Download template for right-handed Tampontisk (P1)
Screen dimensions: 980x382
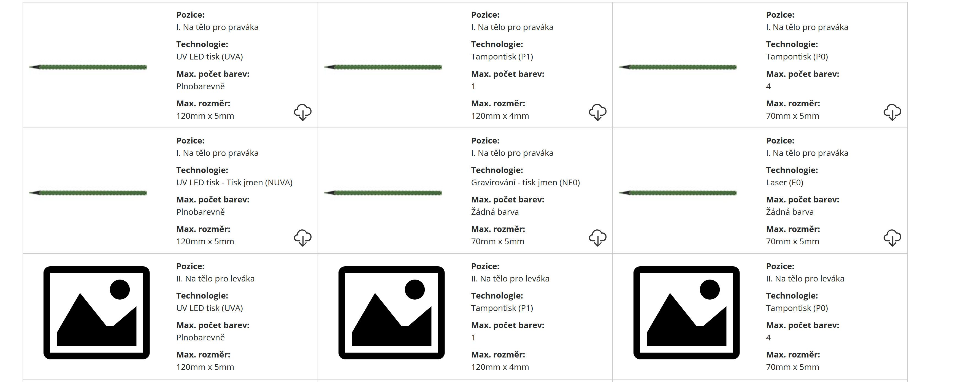pos(597,112)
